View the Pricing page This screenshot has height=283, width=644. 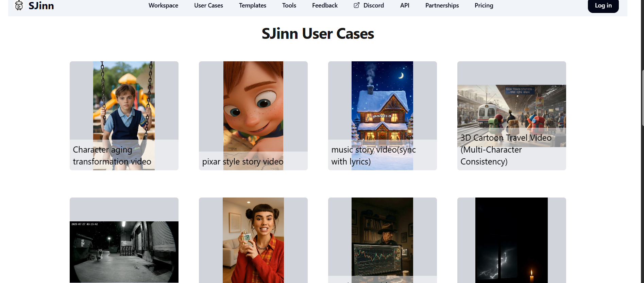(x=484, y=5)
